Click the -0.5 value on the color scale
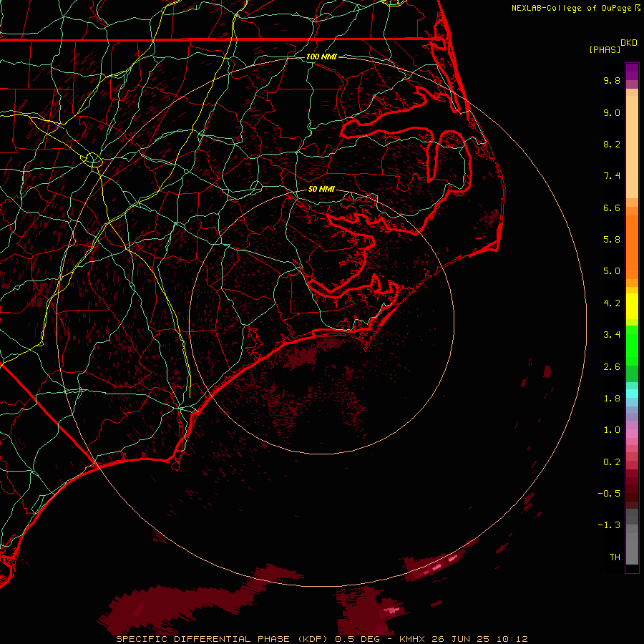This screenshot has width=644, height=644. [x=609, y=494]
